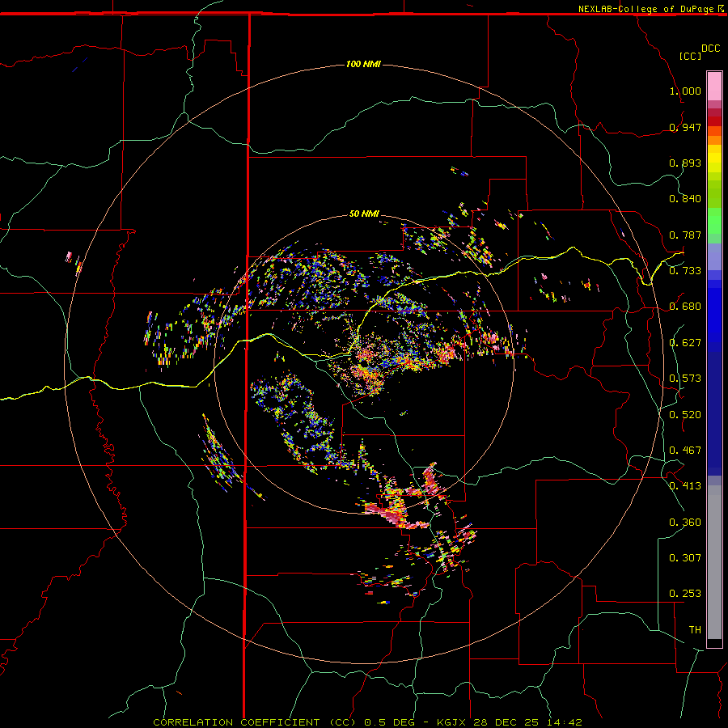
Task: Click the 0.947 legend value
Action: (x=685, y=127)
